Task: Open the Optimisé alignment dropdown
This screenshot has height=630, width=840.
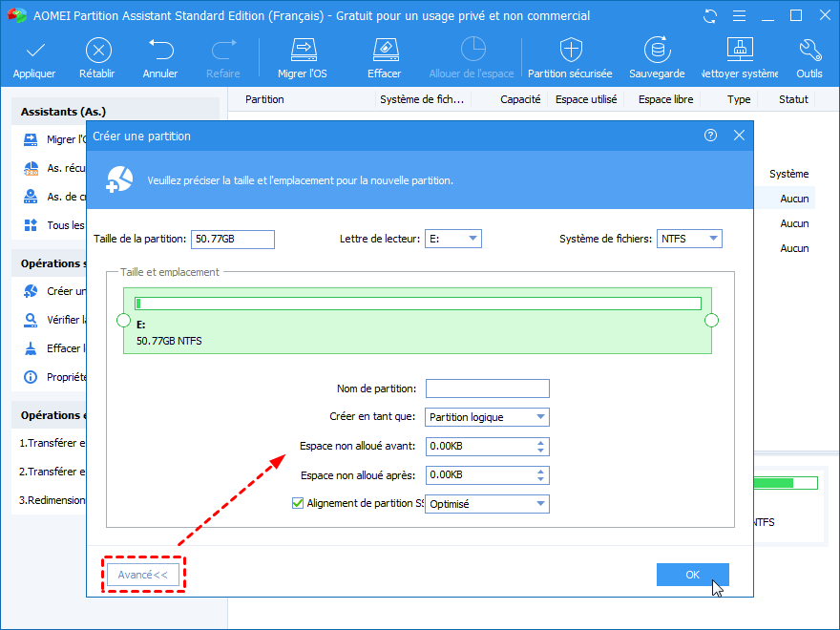Action: click(x=487, y=504)
